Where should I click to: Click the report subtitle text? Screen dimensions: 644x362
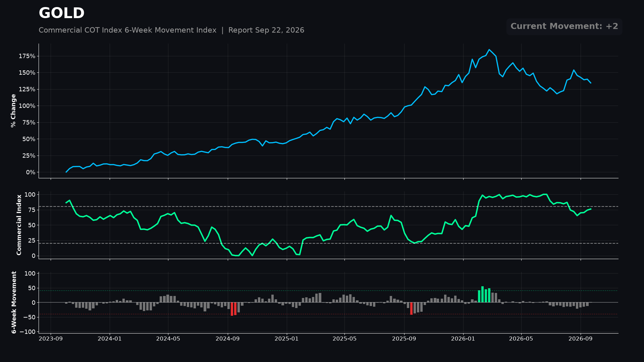171,30
